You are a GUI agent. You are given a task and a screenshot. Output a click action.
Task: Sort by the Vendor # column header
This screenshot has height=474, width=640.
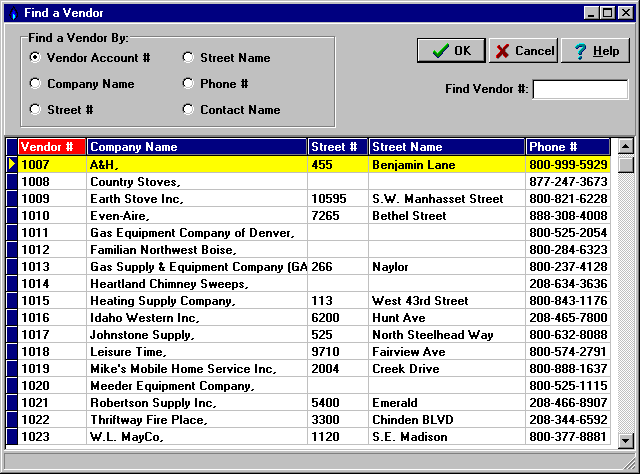tap(52, 147)
